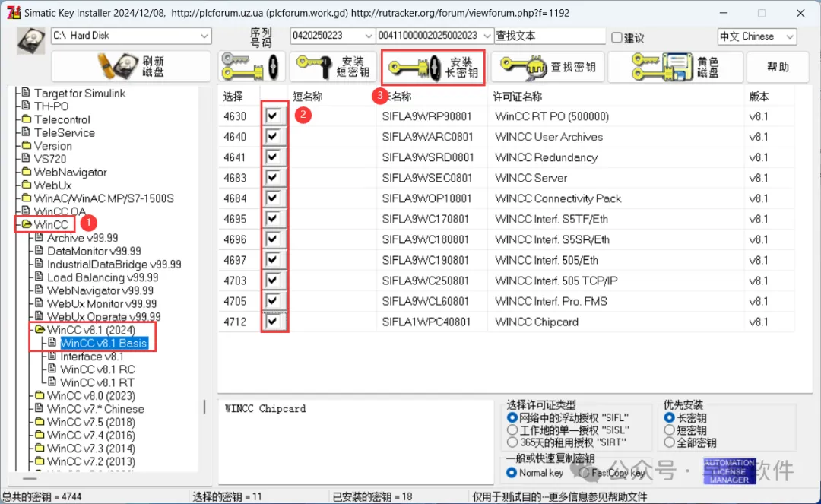
Task: Click the Archive v99.99 document icon
Action: point(39,237)
